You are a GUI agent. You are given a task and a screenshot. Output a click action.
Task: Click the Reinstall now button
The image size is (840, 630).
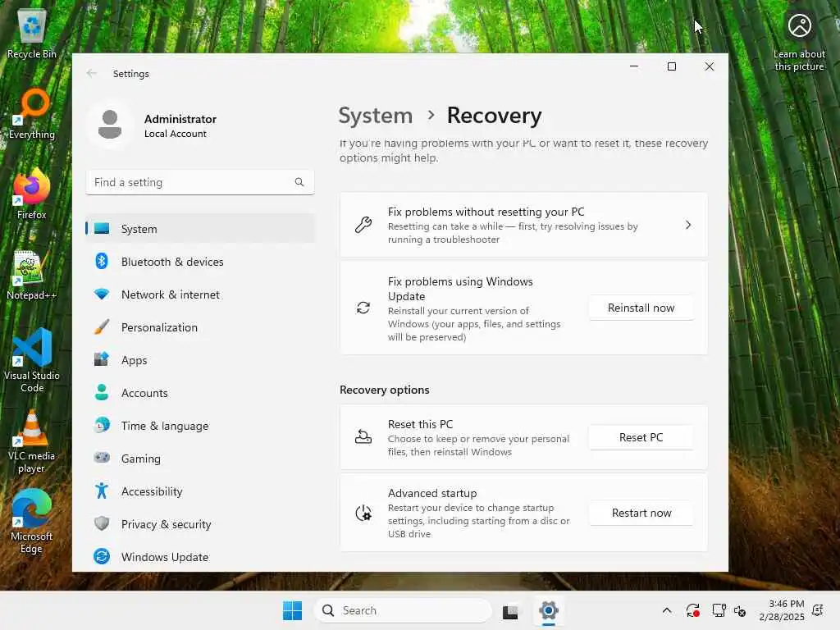pos(641,308)
